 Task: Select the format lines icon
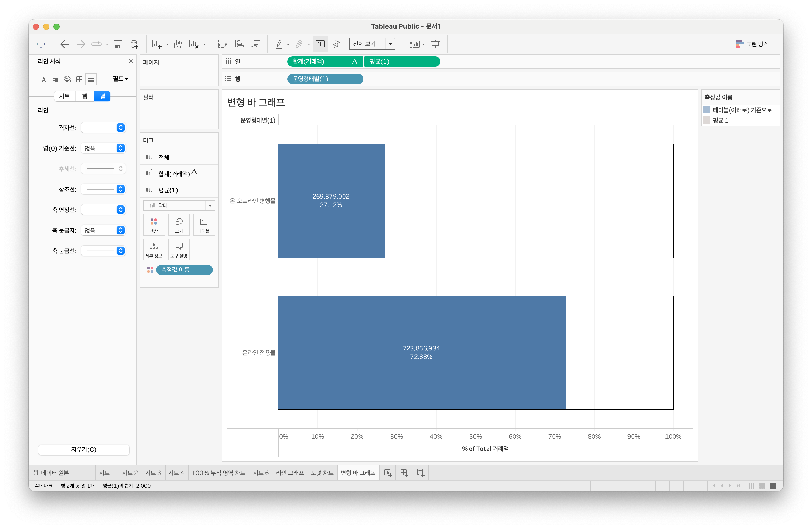(91, 79)
